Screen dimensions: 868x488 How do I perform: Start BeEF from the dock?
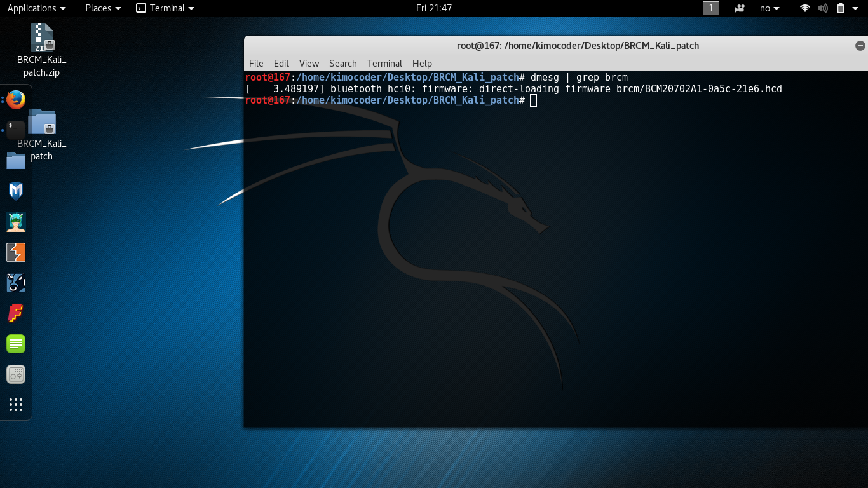coord(16,283)
